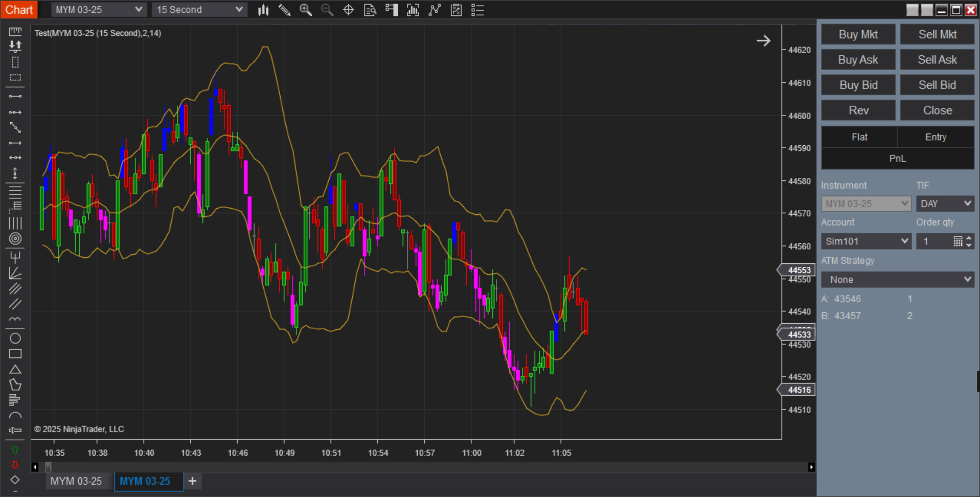Click the zoom in magnifier
Image resolution: width=980 pixels, height=497 pixels.
click(x=306, y=10)
